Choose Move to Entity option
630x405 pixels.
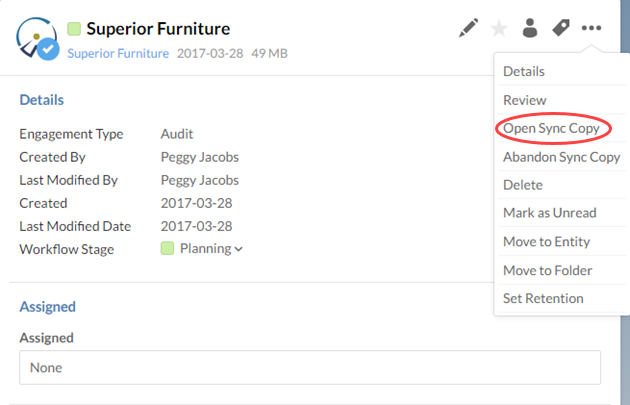pos(546,242)
